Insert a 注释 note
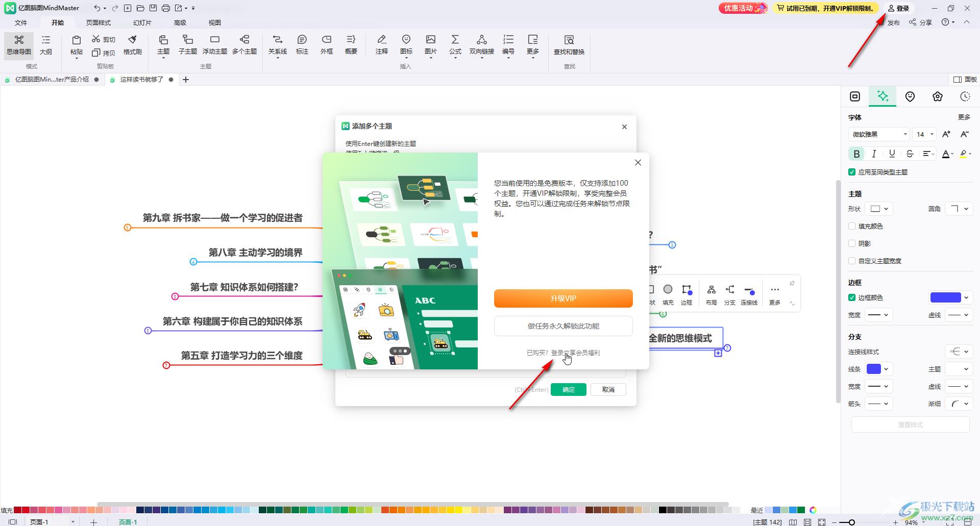980x526 pixels. click(x=382, y=45)
